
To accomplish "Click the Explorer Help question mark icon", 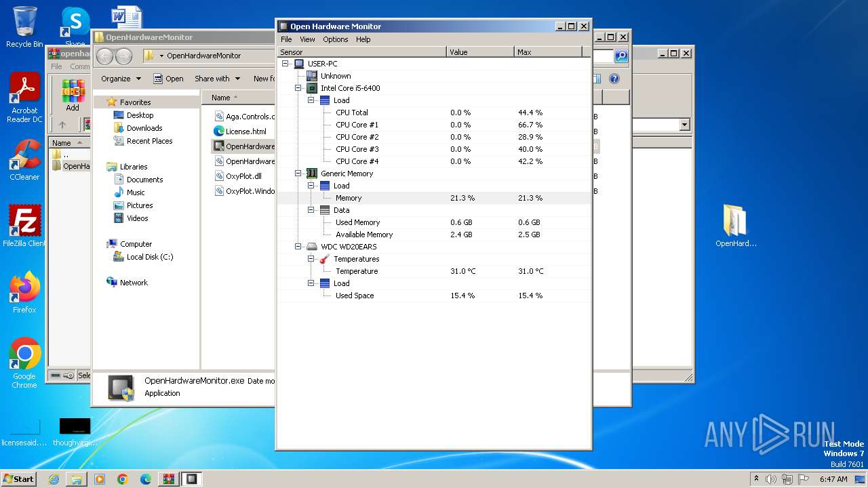I will (x=614, y=79).
